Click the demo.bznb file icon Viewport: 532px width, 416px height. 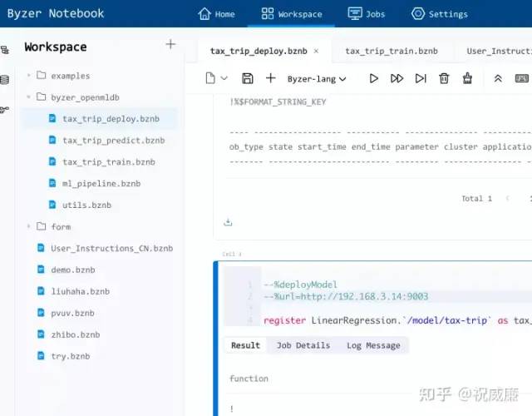click(41, 270)
